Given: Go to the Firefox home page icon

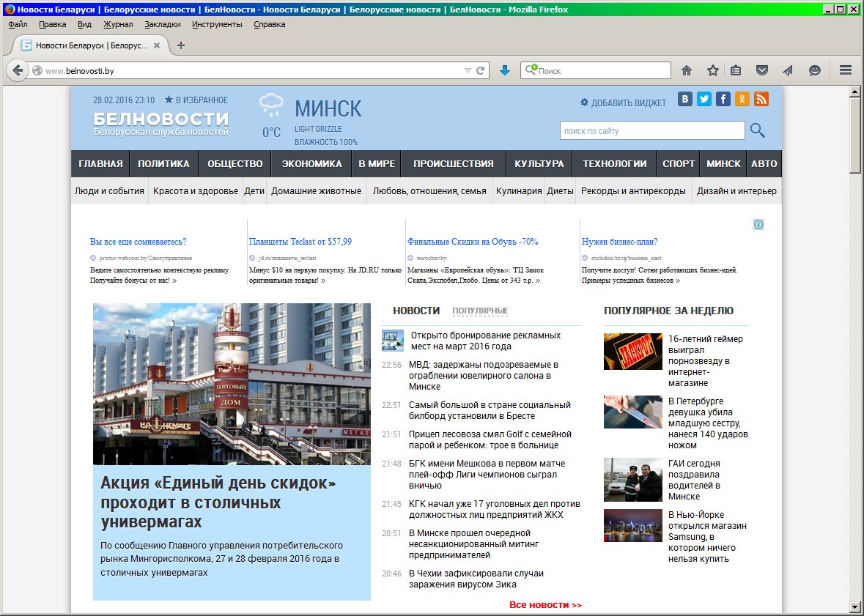Looking at the screenshot, I should [x=687, y=71].
